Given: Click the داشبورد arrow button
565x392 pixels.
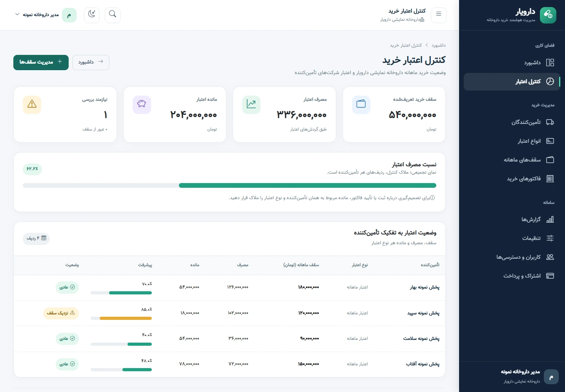Looking at the screenshot, I should point(91,62).
